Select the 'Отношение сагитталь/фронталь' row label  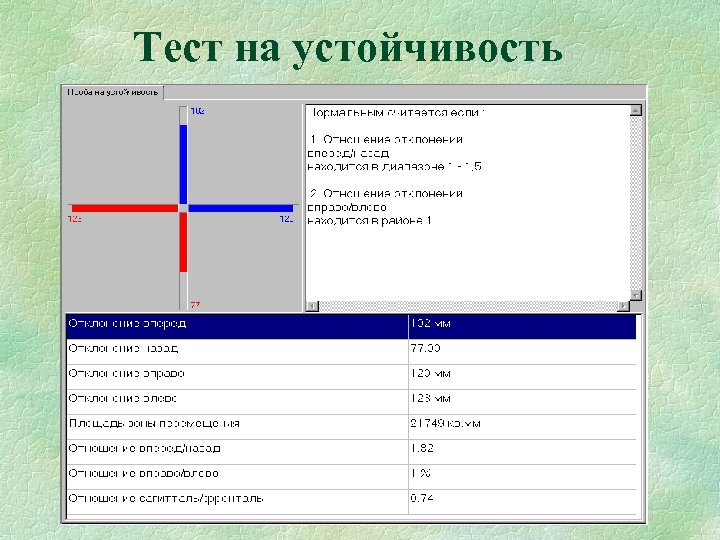point(166,498)
